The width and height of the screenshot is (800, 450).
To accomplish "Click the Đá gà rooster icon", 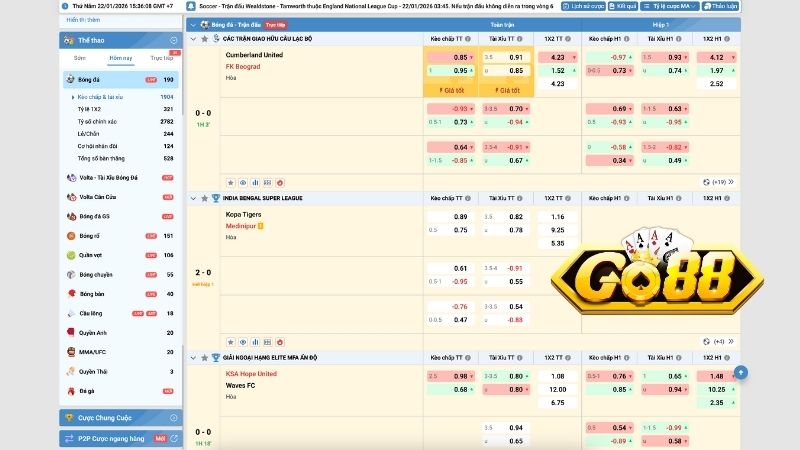I will pyautogui.click(x=71, y=391).
